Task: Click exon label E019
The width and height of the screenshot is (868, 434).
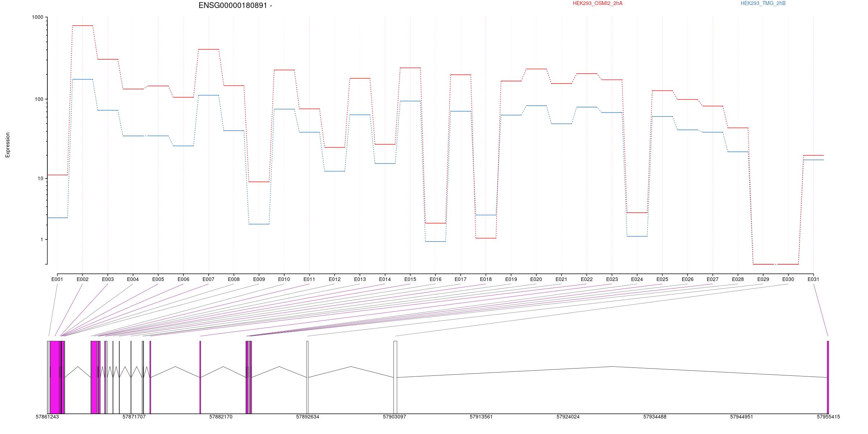Action: click(x=511, y=279)
